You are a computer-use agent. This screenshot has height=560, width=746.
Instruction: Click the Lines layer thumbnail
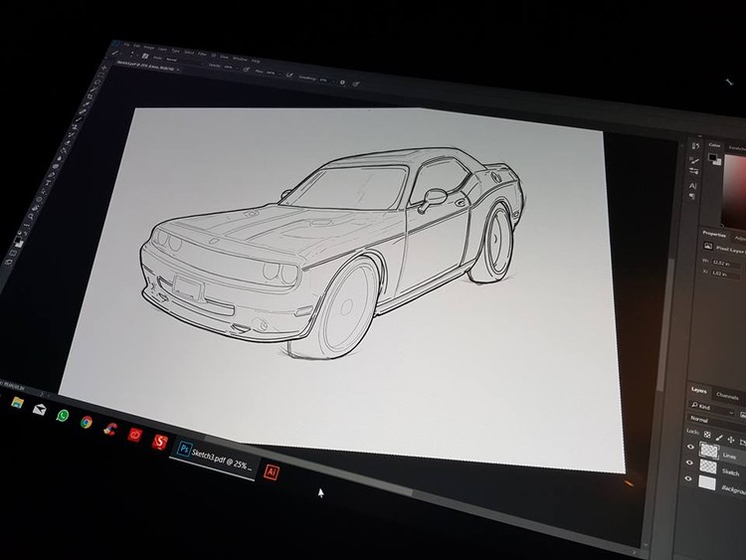[709, 451]
